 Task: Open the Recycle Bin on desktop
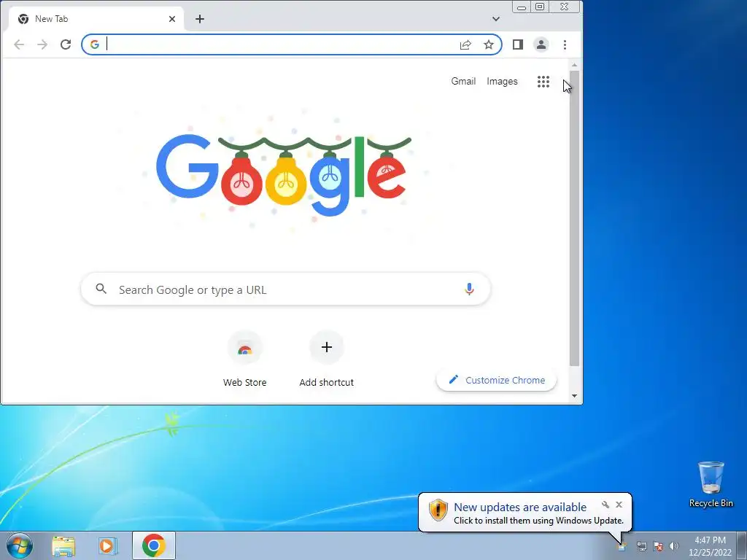(711, 484)
